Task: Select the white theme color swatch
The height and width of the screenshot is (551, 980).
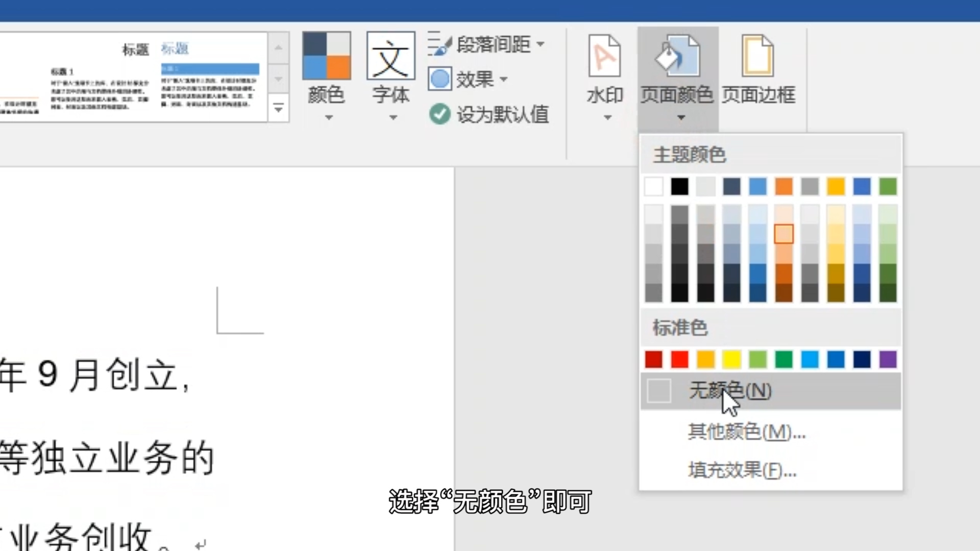Action: click(653, 187)
